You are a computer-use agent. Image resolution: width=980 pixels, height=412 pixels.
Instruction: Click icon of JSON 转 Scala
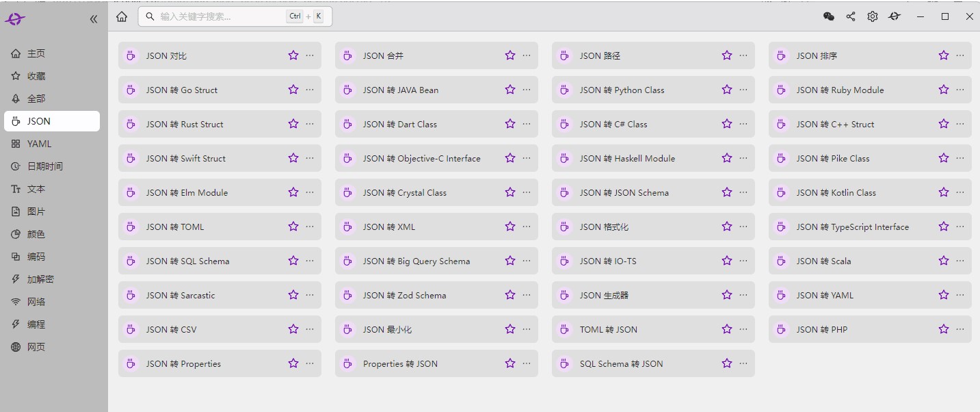click(x=781, y=261)
